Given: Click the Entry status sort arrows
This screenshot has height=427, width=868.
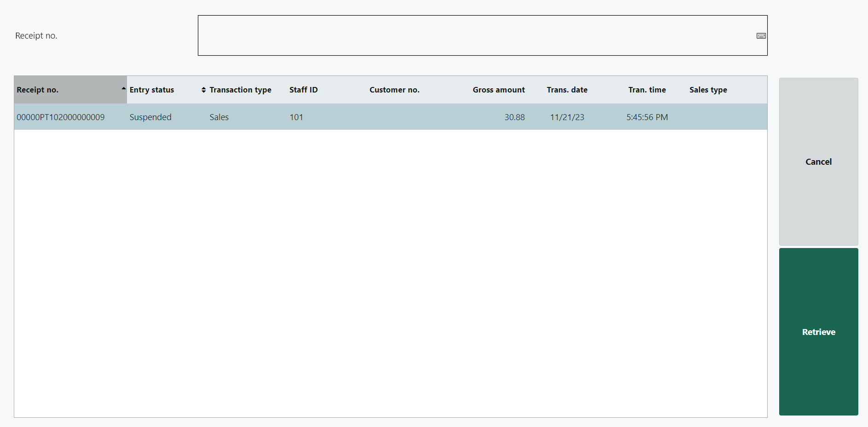Looking at the screenshot, I should (x=203, y=90).
